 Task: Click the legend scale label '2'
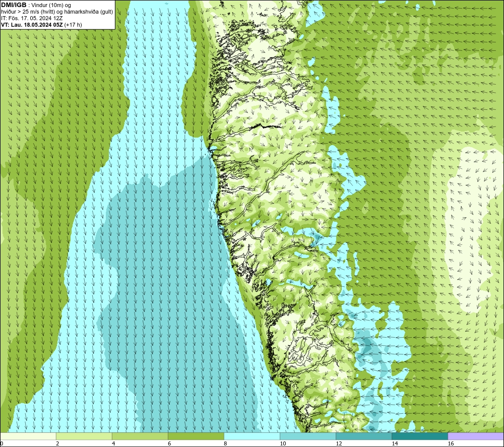pos(57,443)
